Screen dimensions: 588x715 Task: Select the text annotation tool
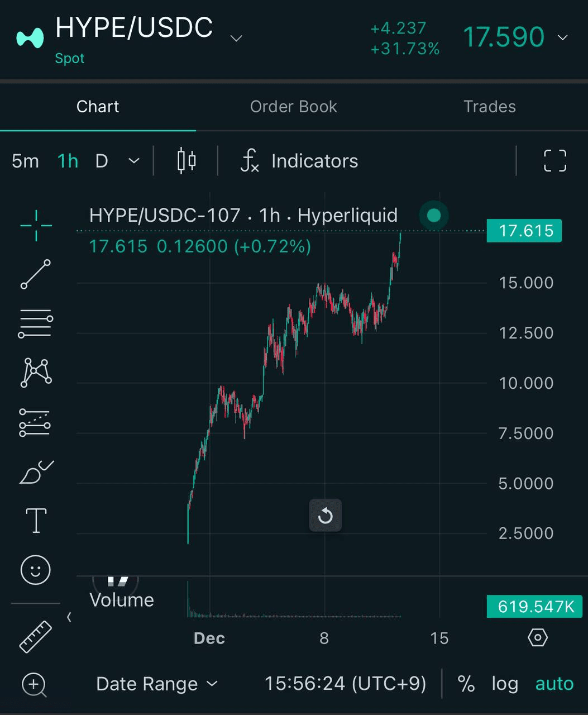click(x=36, y=521)
